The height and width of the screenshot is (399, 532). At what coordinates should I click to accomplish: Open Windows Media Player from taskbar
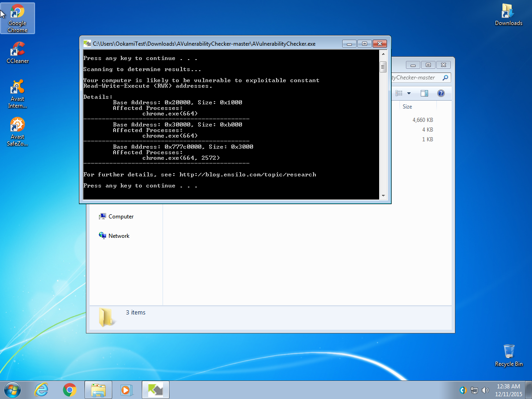pyautogui.click(x=125, y=390)
